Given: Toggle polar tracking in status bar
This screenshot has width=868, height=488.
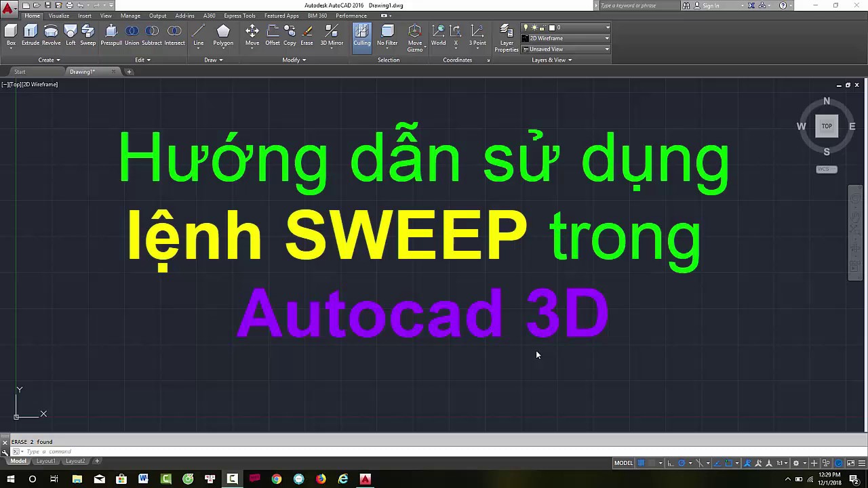Looking at the screenshot, I should point(682,463).
